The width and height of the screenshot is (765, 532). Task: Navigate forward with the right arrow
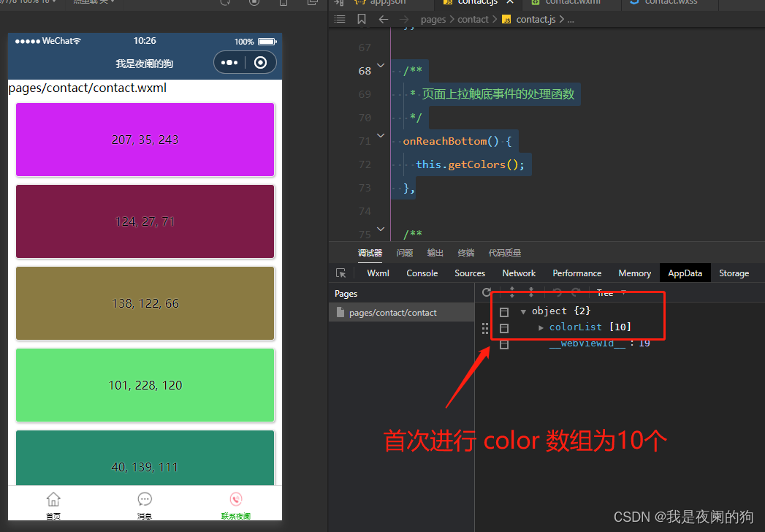coord(404,19)
